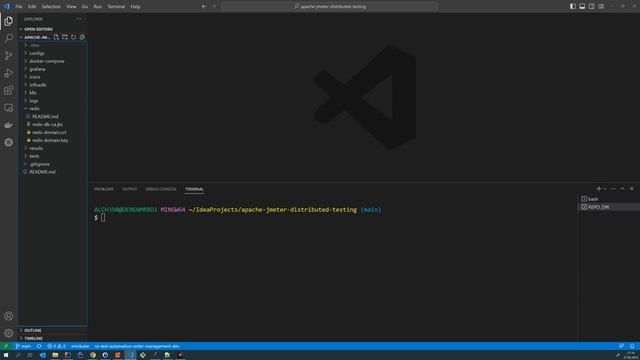Open the Accounts menu icon
The width and height of the screenshot is (640, 360).
(9, 316)
